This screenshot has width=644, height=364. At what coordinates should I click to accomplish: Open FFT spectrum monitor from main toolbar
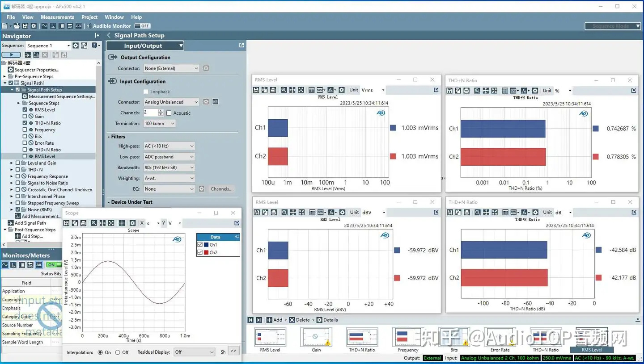[x=53, y=26]
